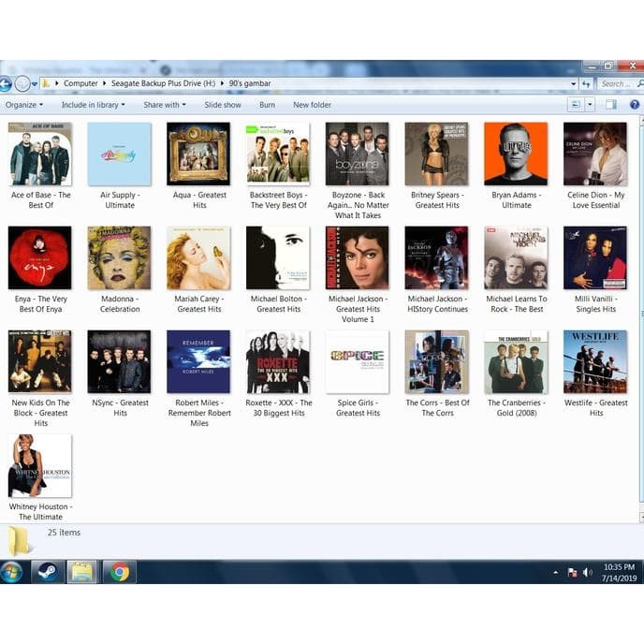Image resolution: width=644 pixels, height=644 pixels.
Task: Select Robert Miles - Remember cover
Action: [198, 362]
